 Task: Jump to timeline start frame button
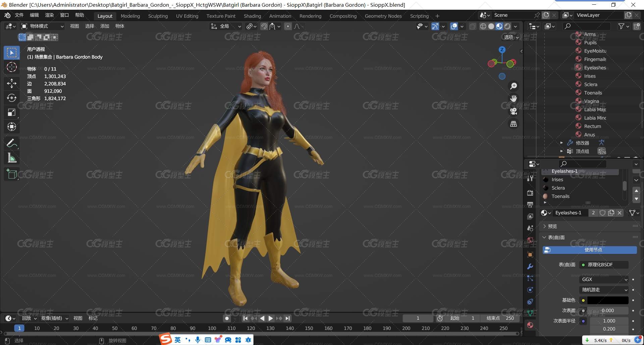coord(246,318)
